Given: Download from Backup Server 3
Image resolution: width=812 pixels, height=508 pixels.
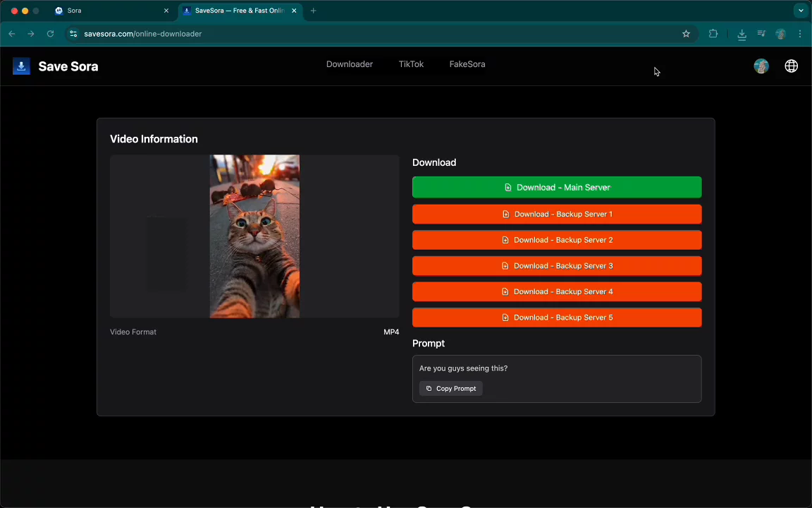Looking at the screenshot, I should pos(557,266).
